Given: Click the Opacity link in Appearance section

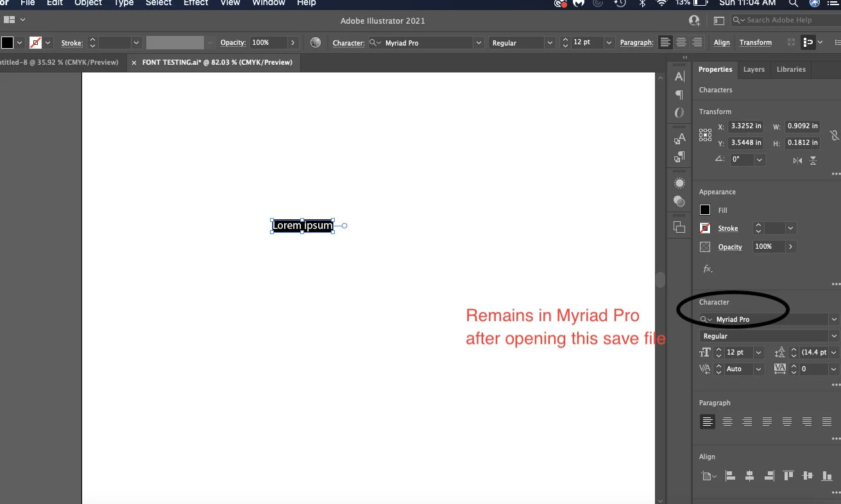Looking at the screenshot, I should click(x=730, y=247).
